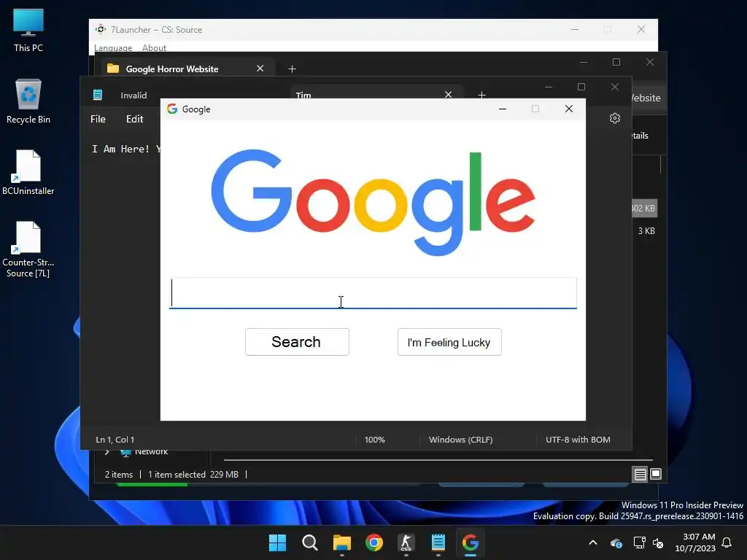The height and width of the screenshot is (560, 747).
Task: Click the muted volume tray icon
Action: click(x=658, y=542)
